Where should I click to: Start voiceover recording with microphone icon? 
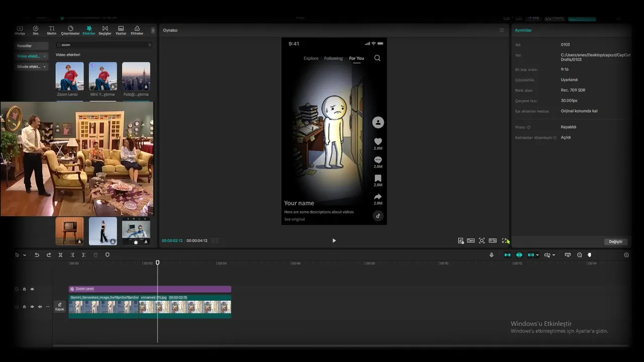click(492, 255)
